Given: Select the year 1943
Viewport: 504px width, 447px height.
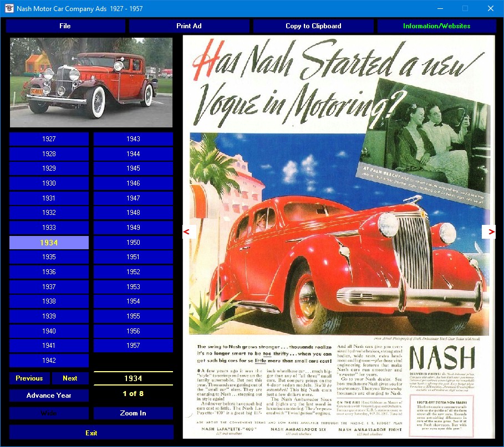Looking at the screenshot, I should pos(134,139).
